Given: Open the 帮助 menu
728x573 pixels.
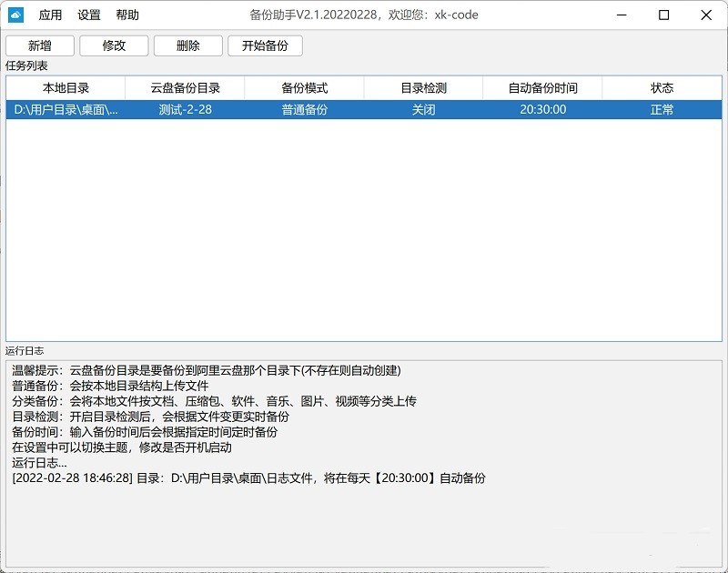Looking at the screenshot, I should pyautogui.click(x=126, y=14).
